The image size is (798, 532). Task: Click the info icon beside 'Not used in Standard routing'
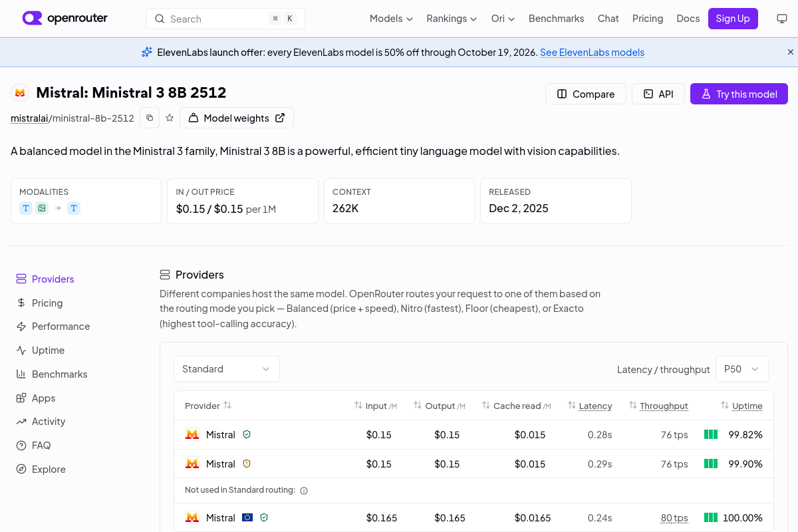coord(304,491)
